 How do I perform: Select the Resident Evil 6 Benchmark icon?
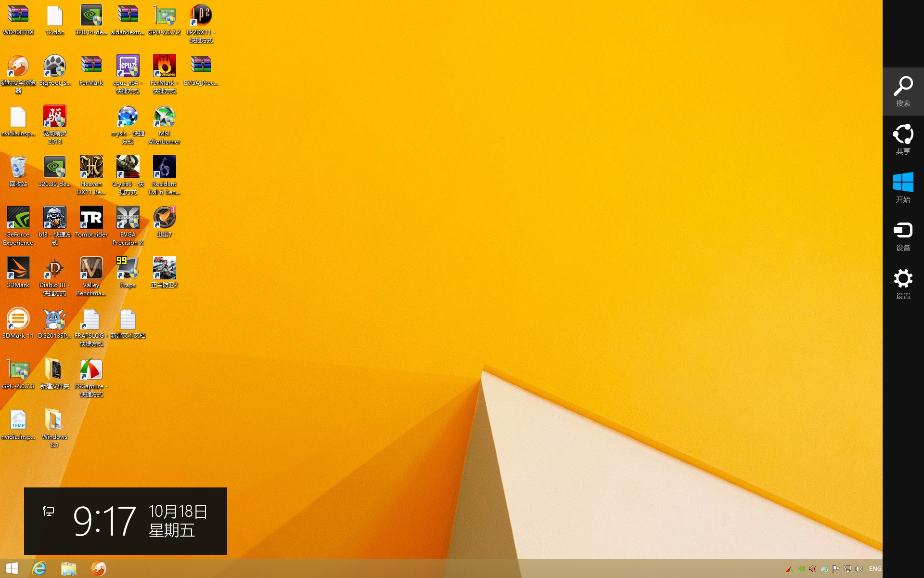click(165, 176)
